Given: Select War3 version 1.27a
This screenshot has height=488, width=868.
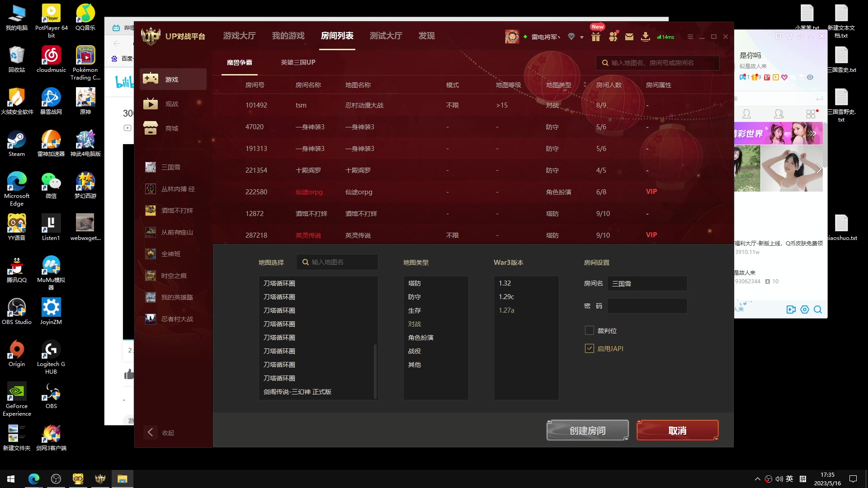Looking at the screenshot, I should pos(506,310).
